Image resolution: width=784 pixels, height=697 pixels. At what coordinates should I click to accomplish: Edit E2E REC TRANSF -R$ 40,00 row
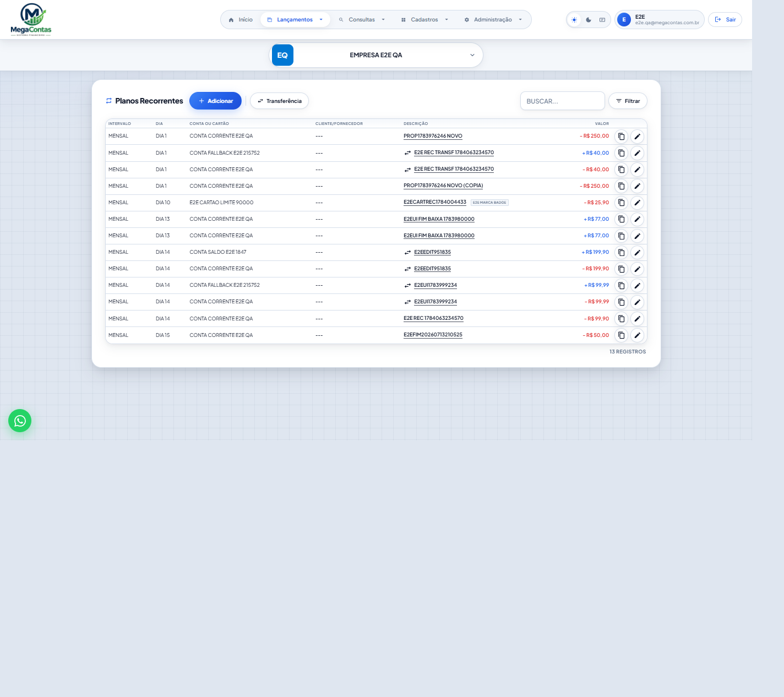637,170
